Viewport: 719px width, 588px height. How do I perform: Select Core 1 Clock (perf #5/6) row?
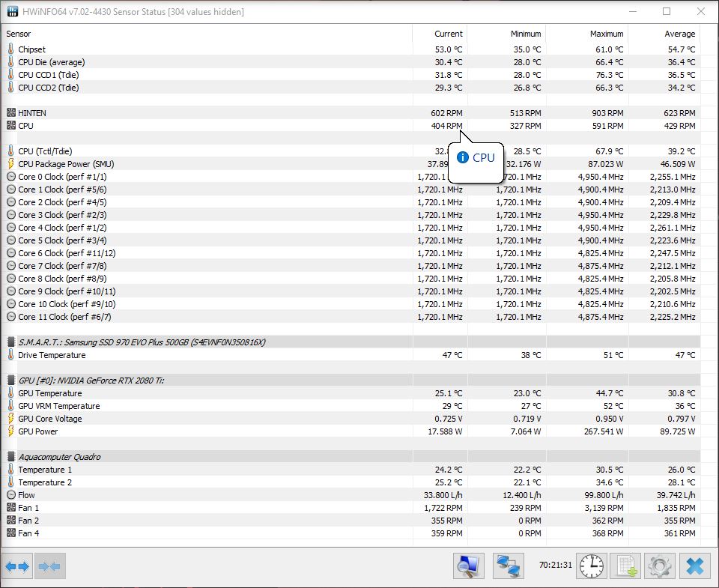(351, 190)
